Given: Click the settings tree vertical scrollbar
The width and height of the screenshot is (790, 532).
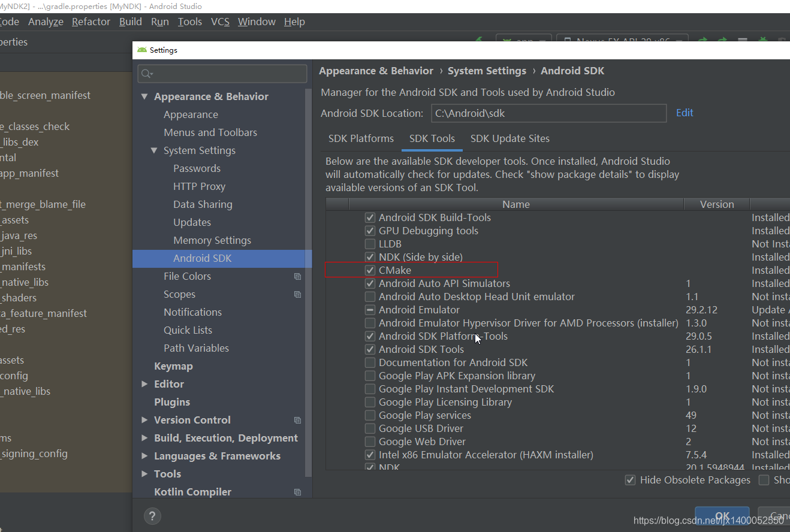Looking at the screenshot, I should click(x=309, y=282).
